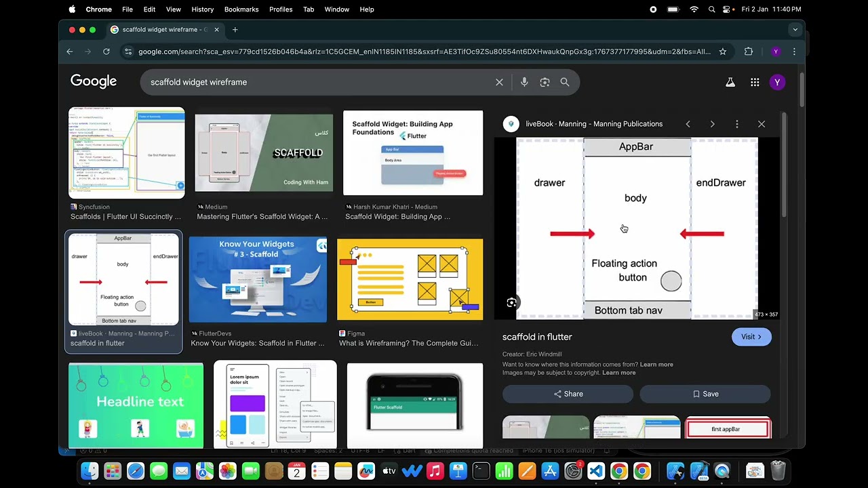
Task: Open a new Chrome tab
Action: click(235, 30)
